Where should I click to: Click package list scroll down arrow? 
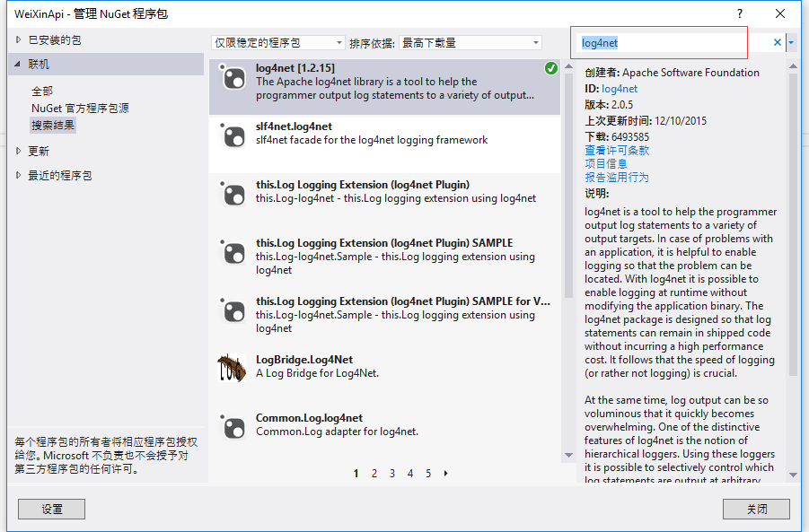tap(568, 455)
